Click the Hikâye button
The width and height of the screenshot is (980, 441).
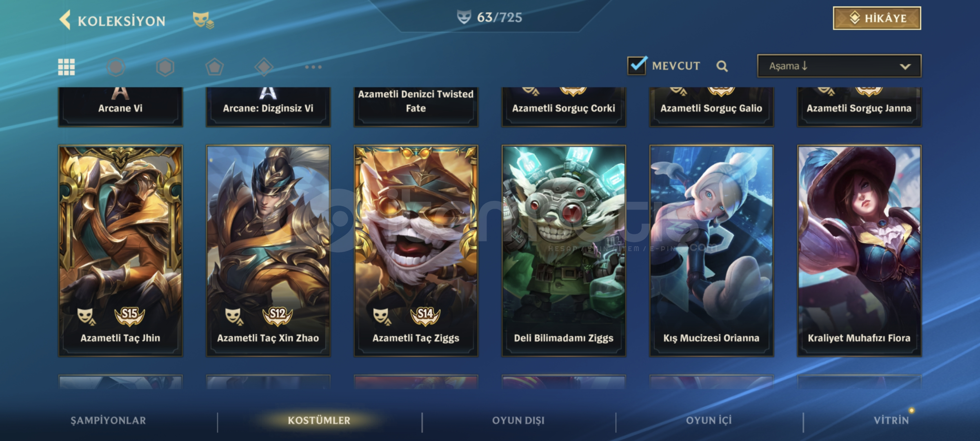click(877, 18)
